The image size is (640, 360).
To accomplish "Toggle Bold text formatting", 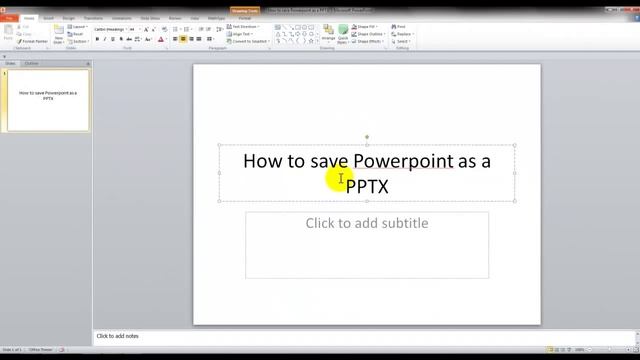I will (97, 39).
